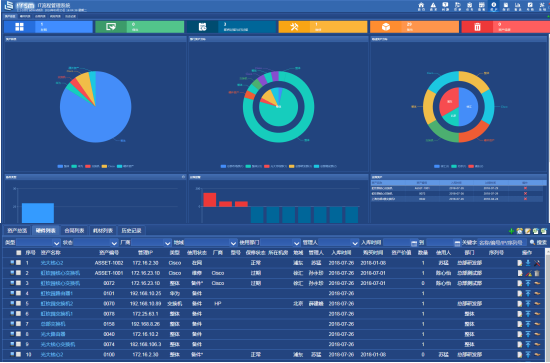
Task: Open the document icon for row ASSET-1002
Action: point(520,263)
